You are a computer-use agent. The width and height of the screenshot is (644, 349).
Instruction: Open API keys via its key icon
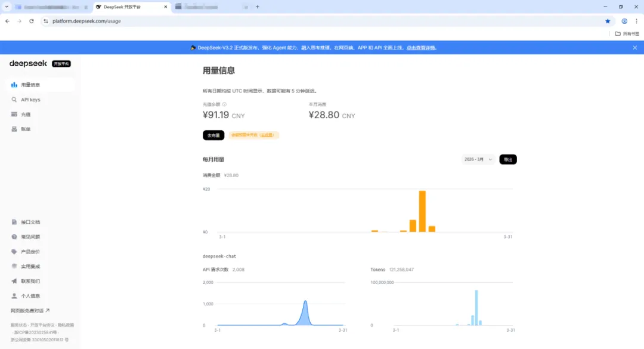pyautogui.click(x=14, y=100)
